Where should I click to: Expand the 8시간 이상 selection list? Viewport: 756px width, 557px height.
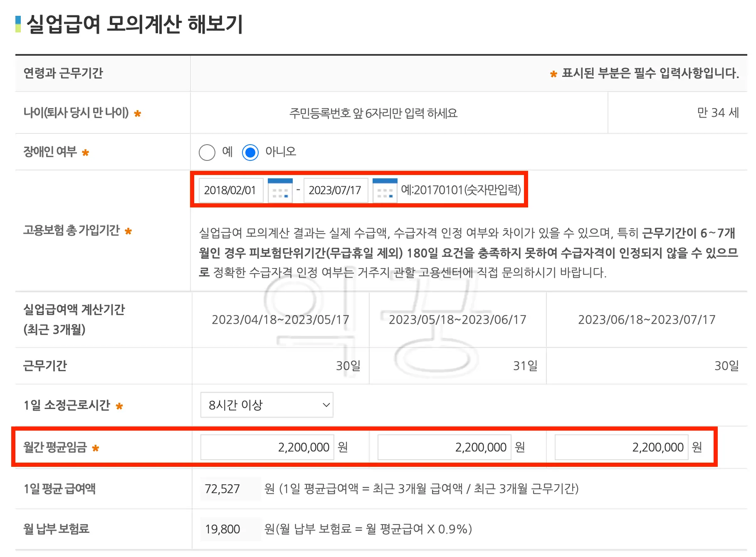266,404
